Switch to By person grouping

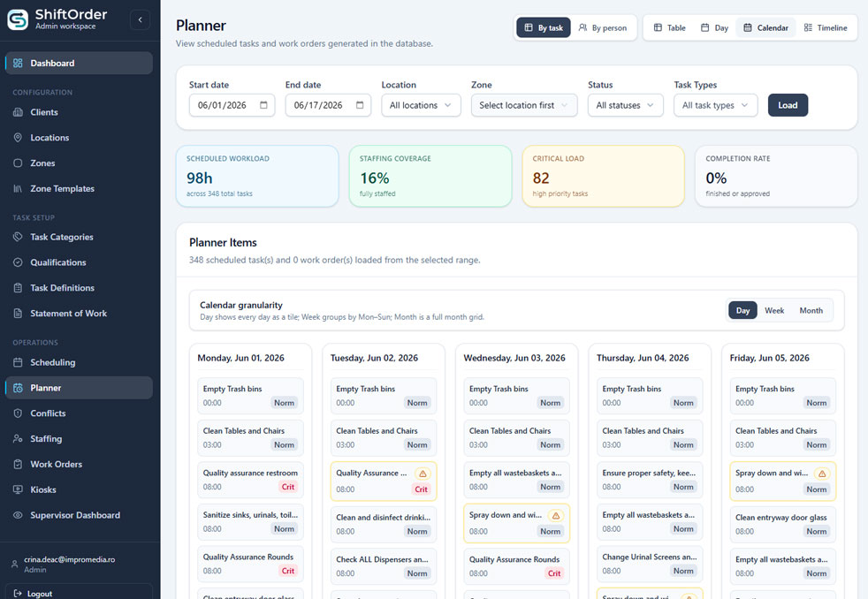[x=603, y=27]
